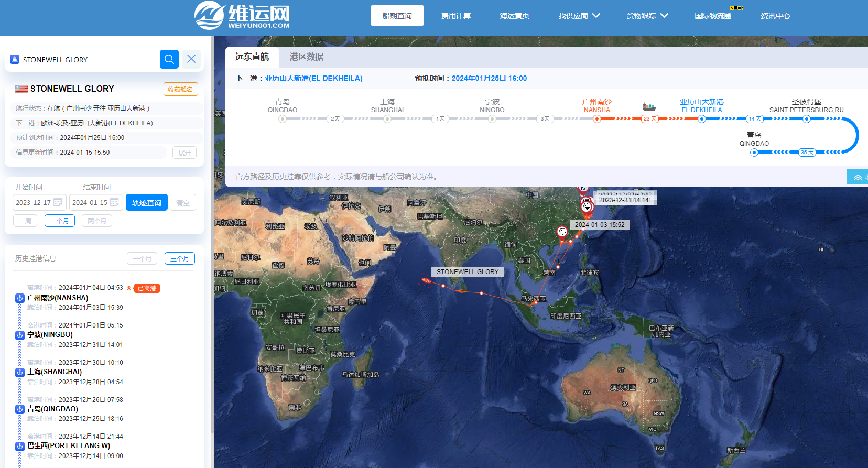
Task: Click the flag icon beside STONEWELL GLORY title
Action: tap(21, 89)
